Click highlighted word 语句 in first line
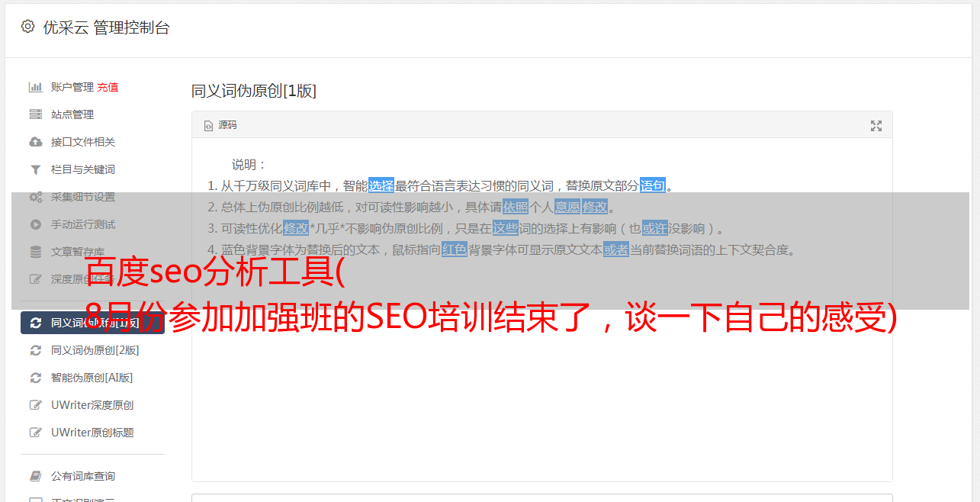Viewport: 980px width, 502px height. (653, 185)
